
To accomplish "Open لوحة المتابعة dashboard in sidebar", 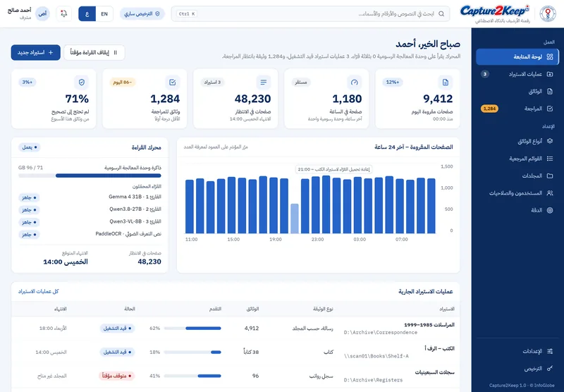I will pyautogui.click(x=517, y=57).
